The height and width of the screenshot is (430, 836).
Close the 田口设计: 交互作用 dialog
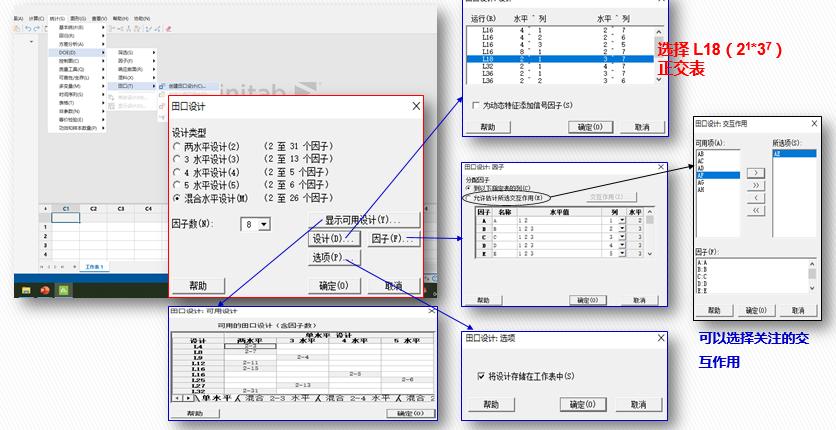[x=814, y=124]
